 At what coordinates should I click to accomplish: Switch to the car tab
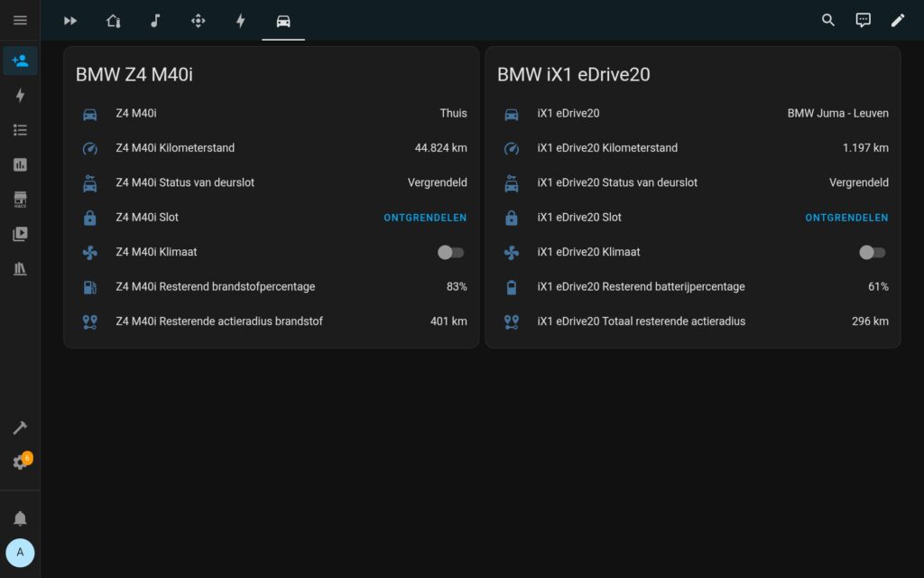click(283, 21)
